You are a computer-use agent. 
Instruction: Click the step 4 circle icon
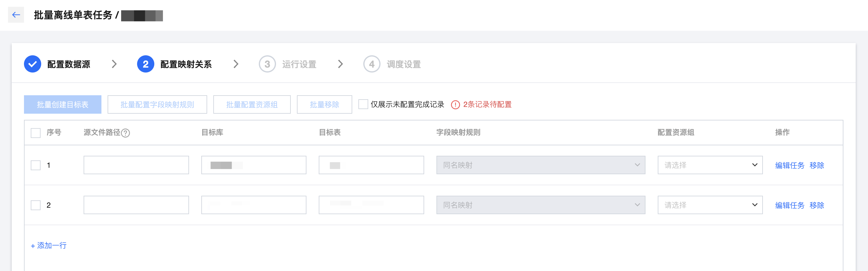pyautogui.click(x=371, y=64)
